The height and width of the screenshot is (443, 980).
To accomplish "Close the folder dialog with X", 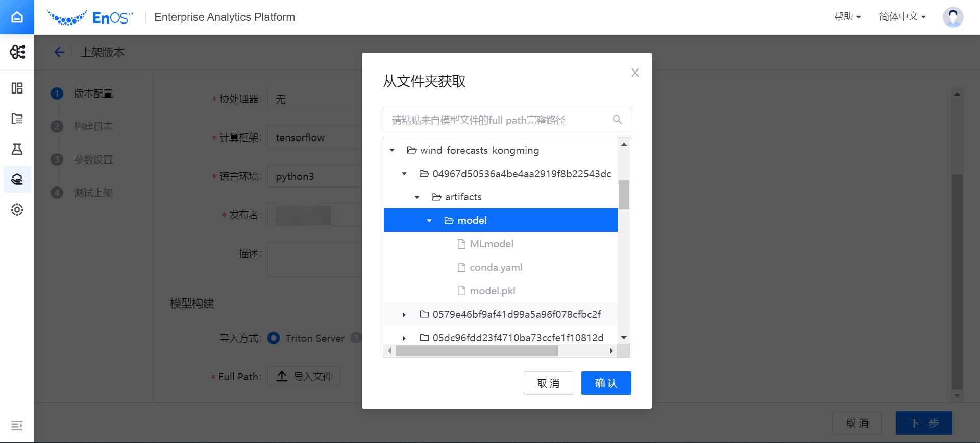I will click(x=635, y=73).
